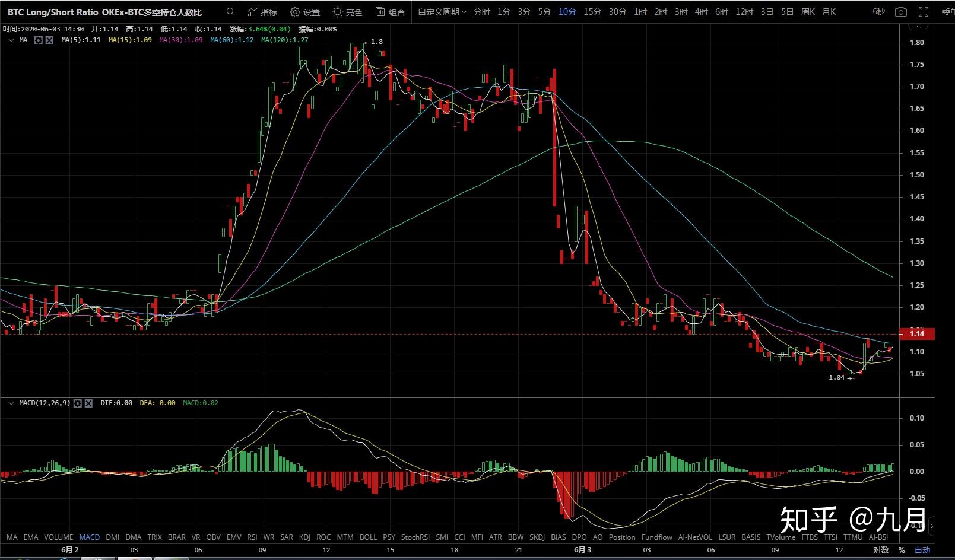Image resolution: width=955 pixels, height=560 pixels.
Task: Toggle 自动 auto scale
Action: 922,550
